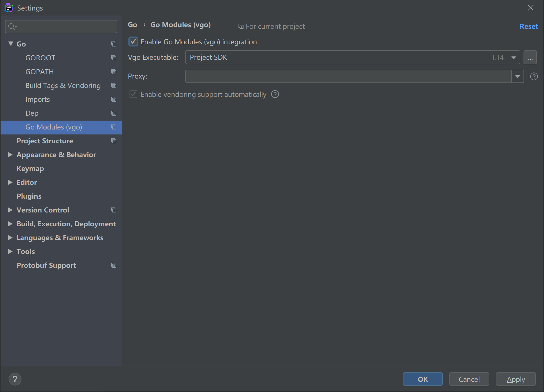The image size is (544, 392).
Task: Expand the Tools settings section
Action: 11,251
